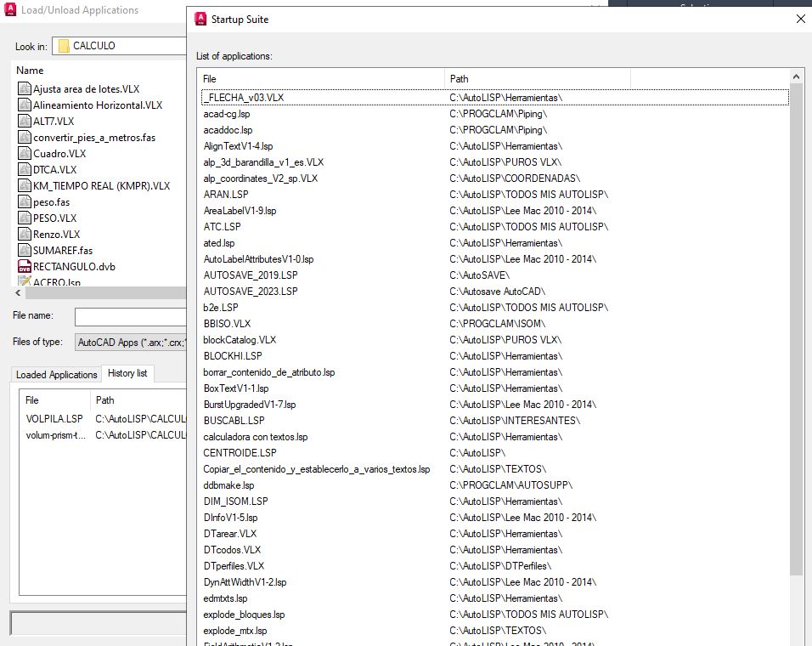Select BurstUpgradedV1-7.lsp row

[x=494, y=404]
